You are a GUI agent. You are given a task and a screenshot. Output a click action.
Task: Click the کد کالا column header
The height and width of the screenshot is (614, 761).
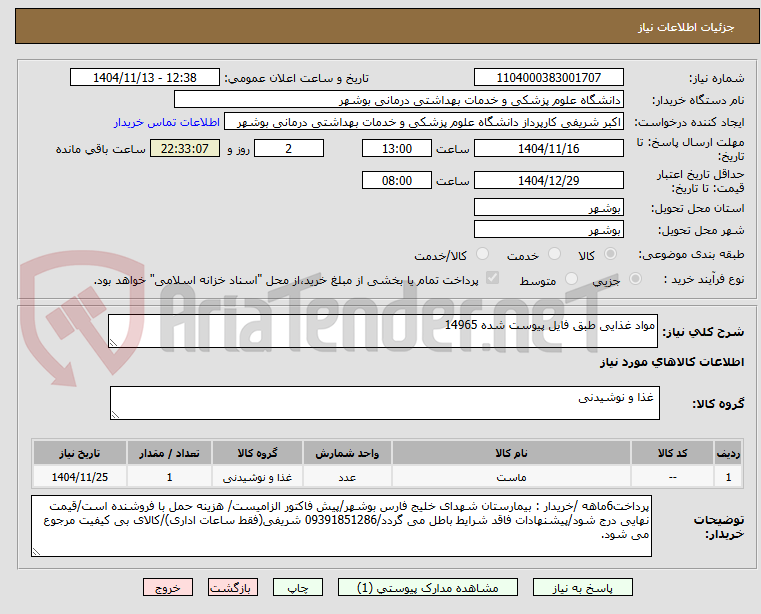click(672, 453)
